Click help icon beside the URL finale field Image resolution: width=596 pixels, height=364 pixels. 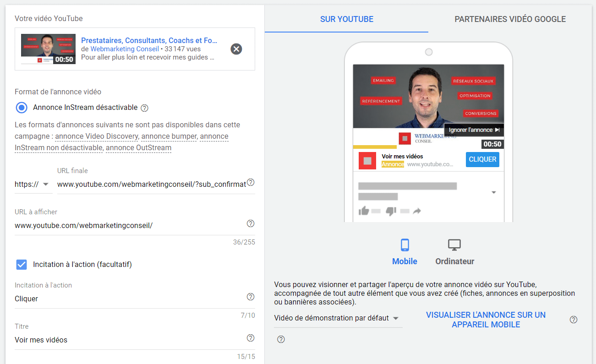(251, 183)
